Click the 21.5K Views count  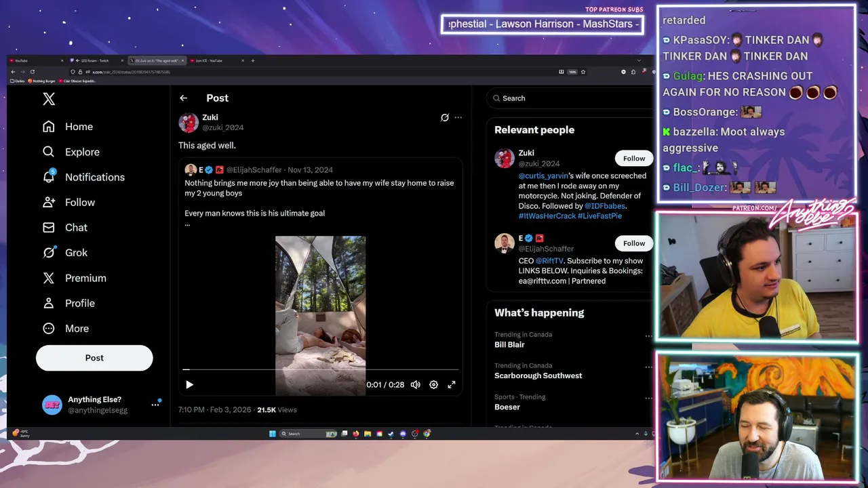coord(277,410)
